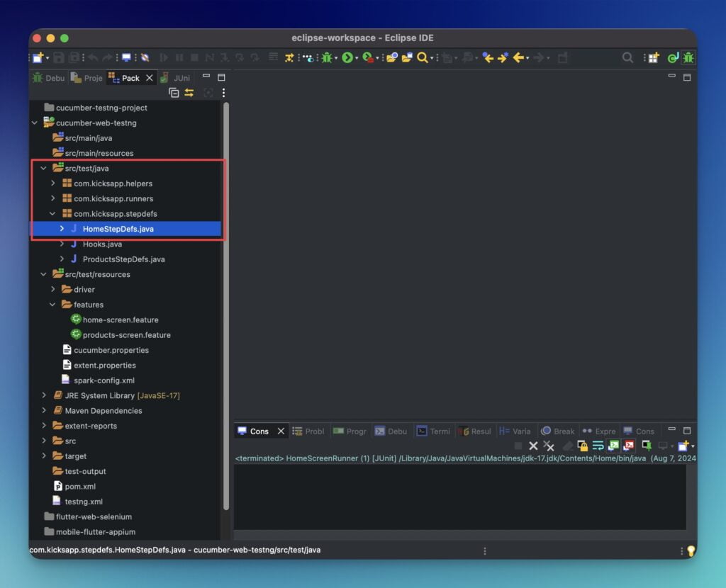726x588 pixels.
Task: Collapse All in Package Explorer
Action: point(174,93)
